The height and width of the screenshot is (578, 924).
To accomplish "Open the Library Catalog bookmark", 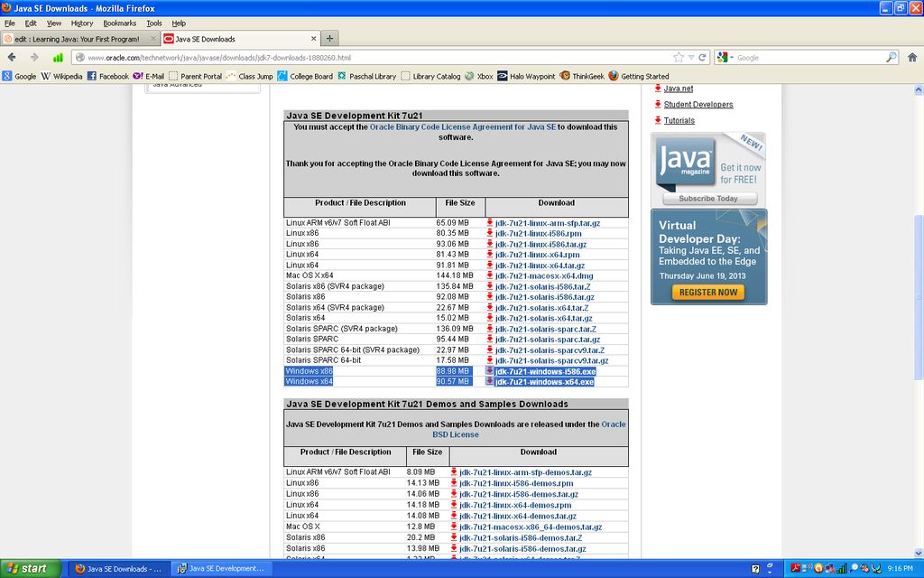I will point(430,76).
